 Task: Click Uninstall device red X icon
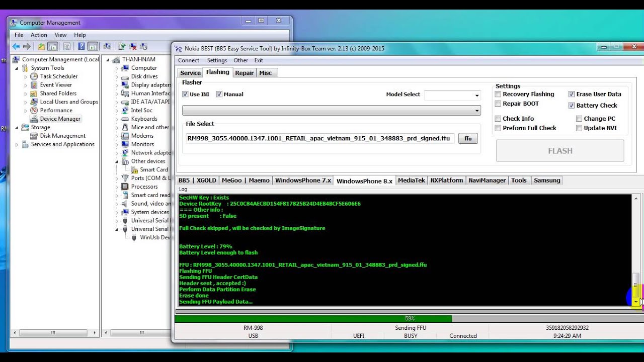pyautogui.click(x=133, y=46)
